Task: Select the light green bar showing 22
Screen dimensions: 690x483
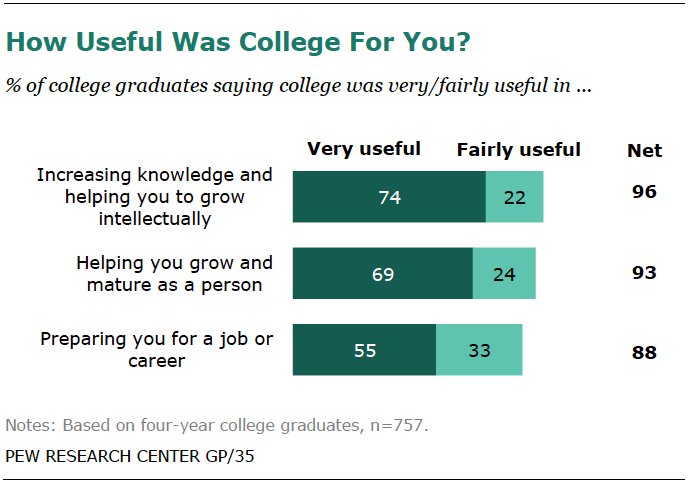Action: pyautogui.click(x=514, y=196)
